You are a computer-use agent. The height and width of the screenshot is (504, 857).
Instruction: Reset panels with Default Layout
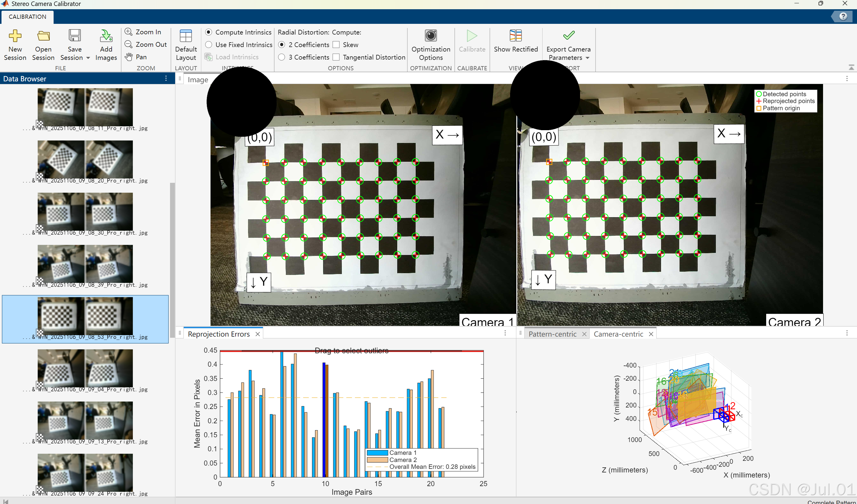coord(186,36)
